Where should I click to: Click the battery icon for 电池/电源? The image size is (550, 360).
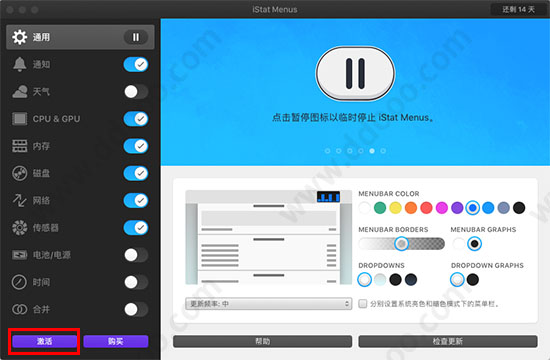[x=19, y=255]
